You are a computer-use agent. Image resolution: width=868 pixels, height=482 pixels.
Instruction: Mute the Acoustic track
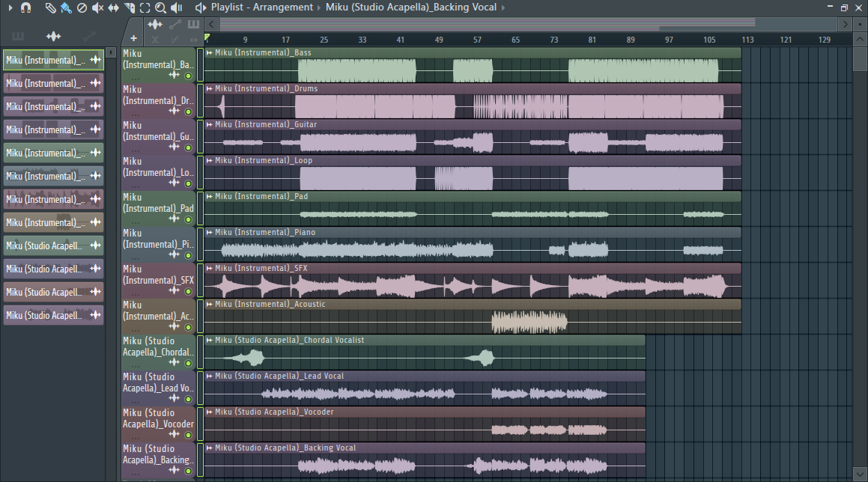pyautogui.click(x=188, y=328)
